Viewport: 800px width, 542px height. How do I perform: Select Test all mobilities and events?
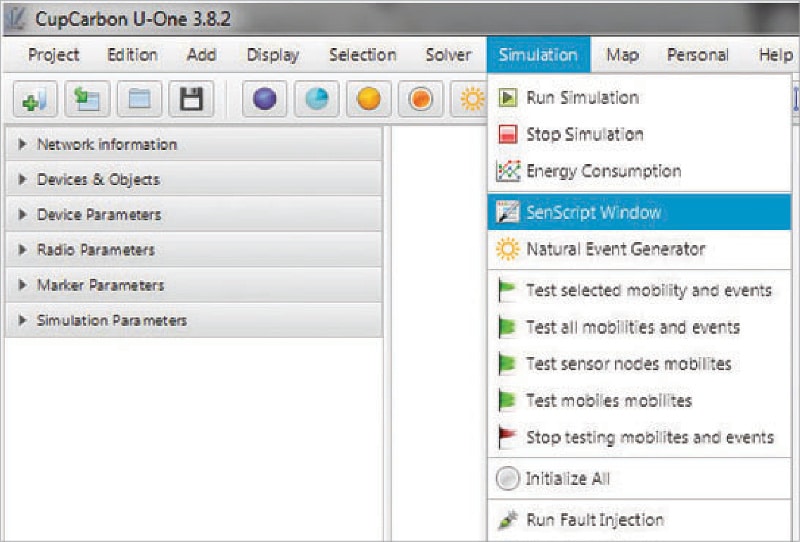[x=639, y=327]
